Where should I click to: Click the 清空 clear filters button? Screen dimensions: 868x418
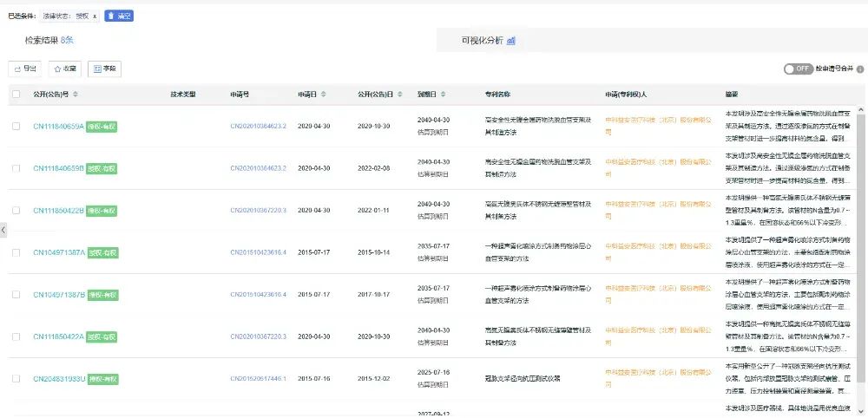(119, 16)
